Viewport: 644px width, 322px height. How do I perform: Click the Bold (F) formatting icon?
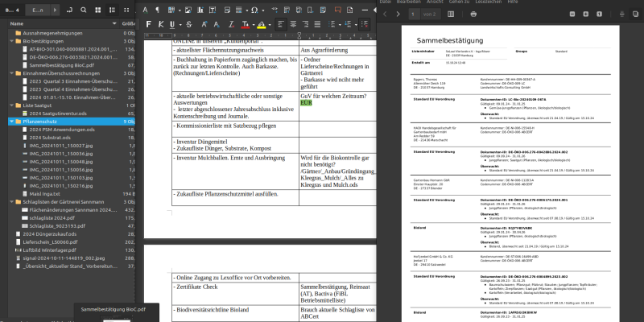pyautogui.click(x=150, y=24)
